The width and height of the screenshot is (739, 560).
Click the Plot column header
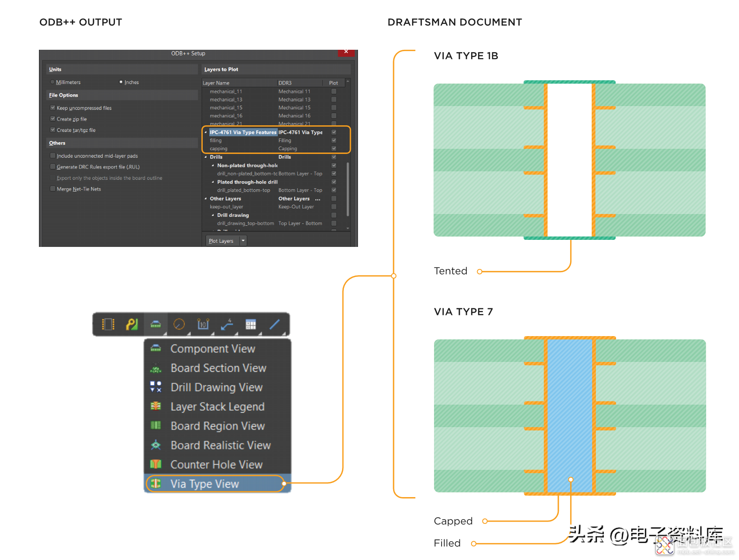334,83
